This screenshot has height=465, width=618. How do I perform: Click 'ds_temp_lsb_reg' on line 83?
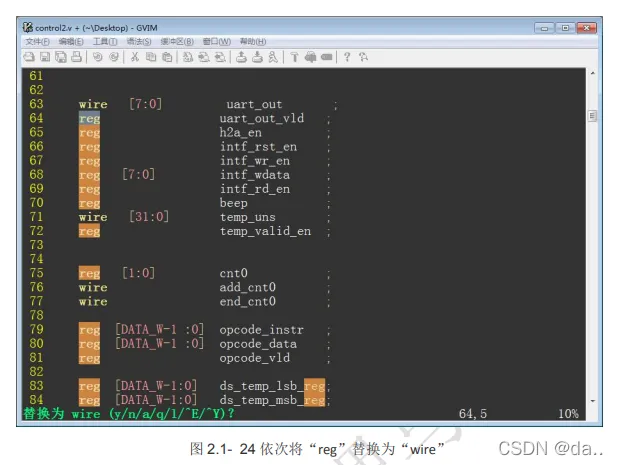pyautogui.click(x=272, y=386)
